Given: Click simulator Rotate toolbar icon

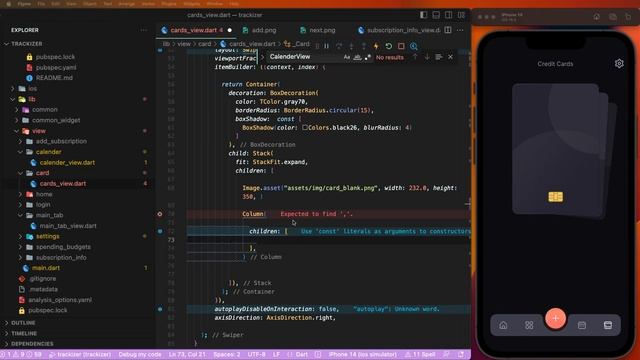Looking at the screenshot, I should (628, 17).
